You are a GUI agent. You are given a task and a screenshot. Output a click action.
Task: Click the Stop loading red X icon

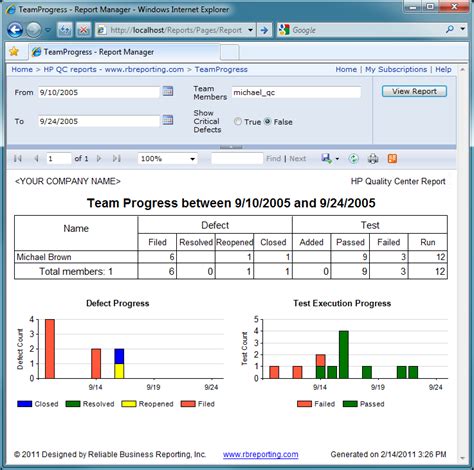pos(83,30)
